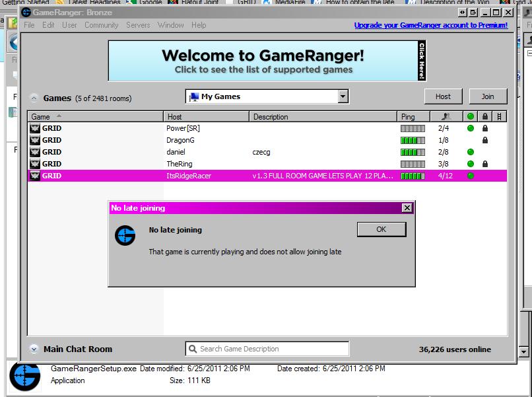Sort games by the Description column header
This screenshot has width=532, height=397.
click(x=323, y=117)
